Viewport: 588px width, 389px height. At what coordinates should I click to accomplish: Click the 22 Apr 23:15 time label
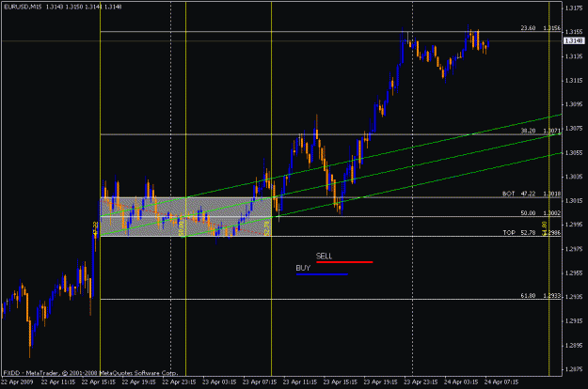179,382
